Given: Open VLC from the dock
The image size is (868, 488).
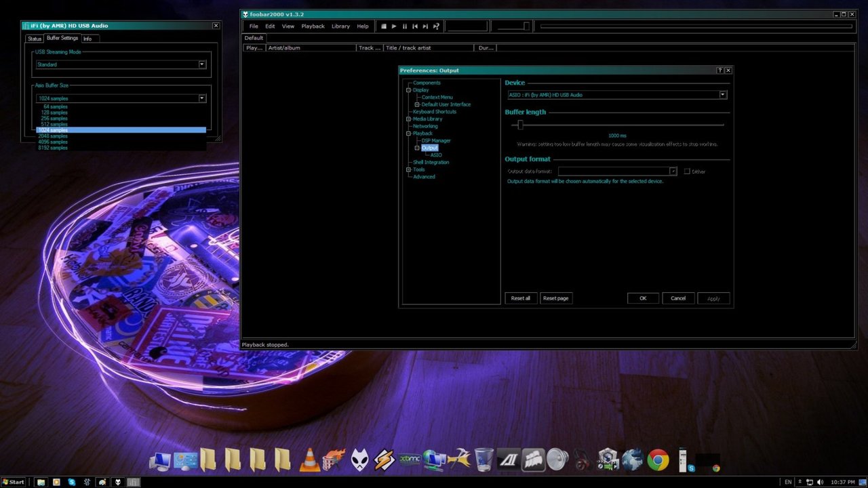Looking at the screenshot, I should click(310, 460).
